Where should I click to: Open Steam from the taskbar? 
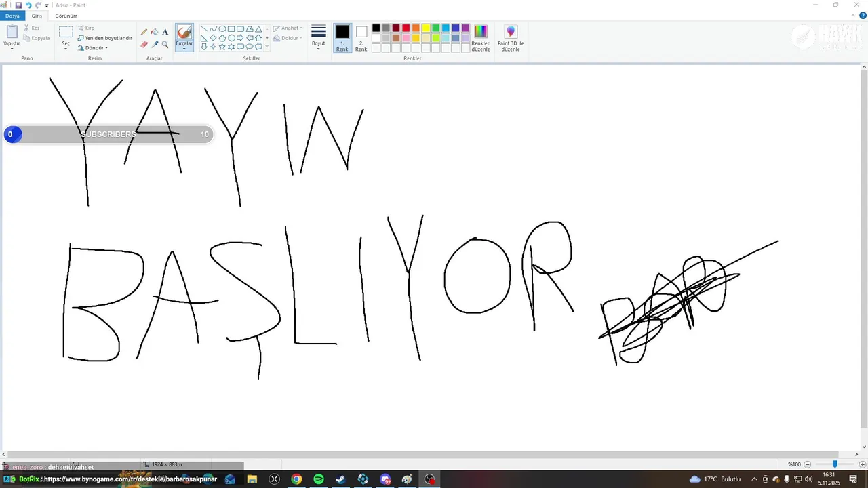[x=340, y=479]
